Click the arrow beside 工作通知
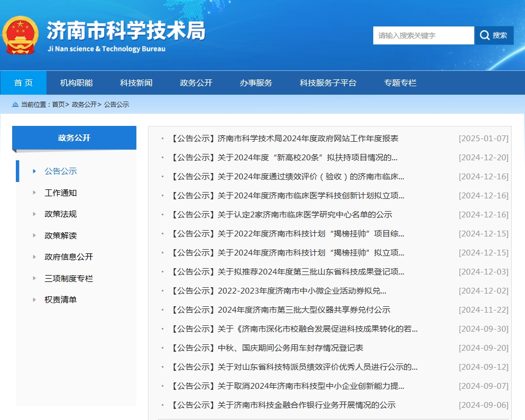525x420 pixels. point(34,193)
